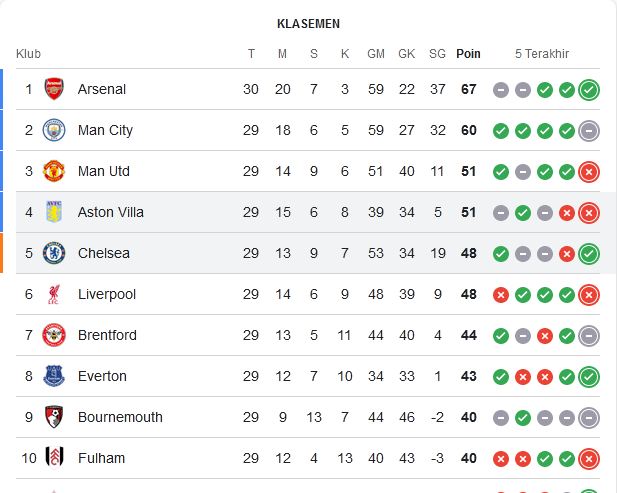
Task: Click the Liverpool crest icon
Action: click(54, 294)
